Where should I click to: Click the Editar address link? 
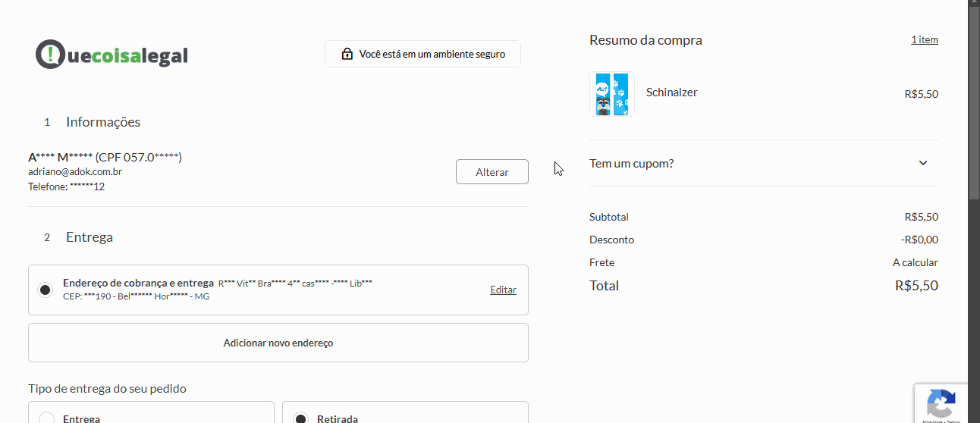click(503, 290)
